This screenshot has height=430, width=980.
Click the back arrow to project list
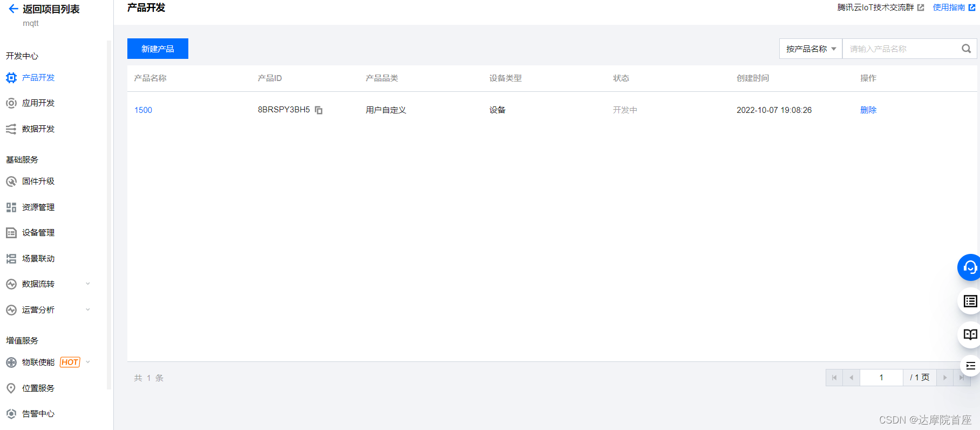(13, 9)
